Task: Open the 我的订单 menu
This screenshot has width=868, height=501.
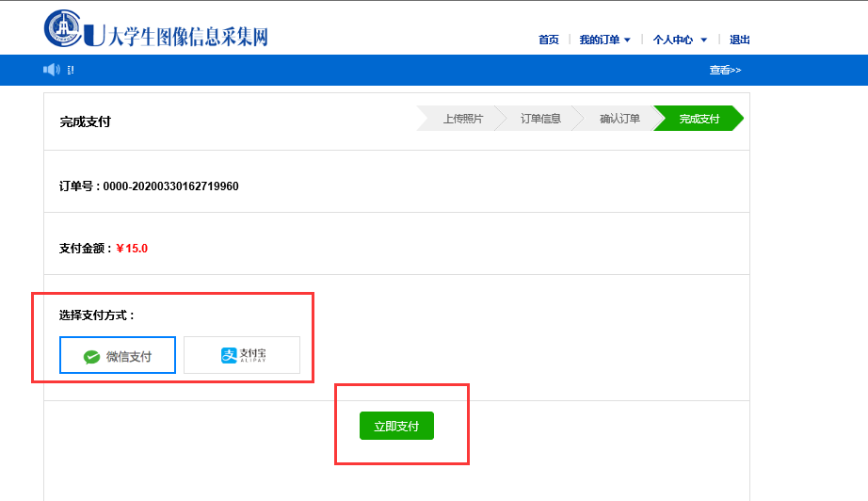Action: coord(599,40)
